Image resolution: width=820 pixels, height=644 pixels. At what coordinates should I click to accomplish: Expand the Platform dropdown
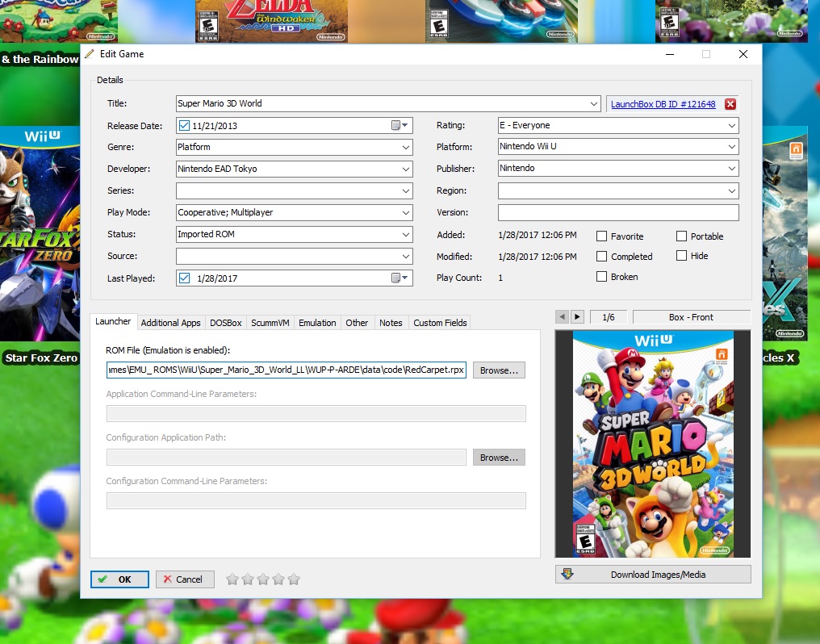tap(731, 147)
